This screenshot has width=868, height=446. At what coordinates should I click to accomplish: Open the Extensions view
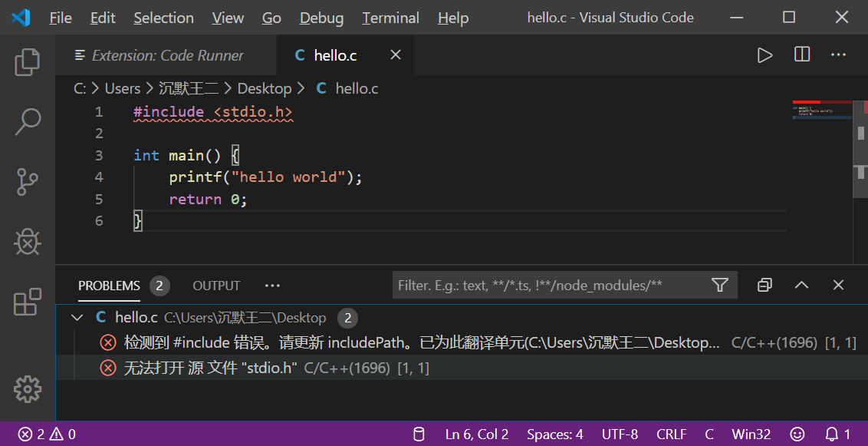click(x=28, y=302)
